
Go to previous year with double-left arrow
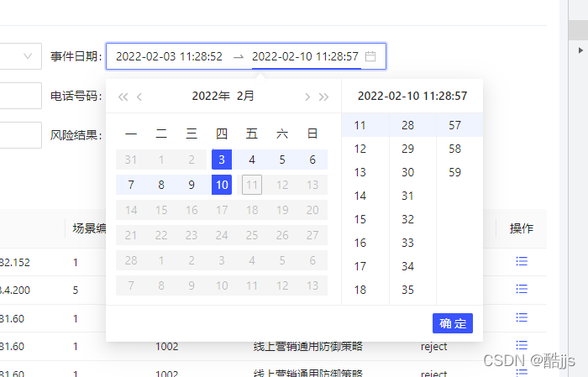click(123, 97)
